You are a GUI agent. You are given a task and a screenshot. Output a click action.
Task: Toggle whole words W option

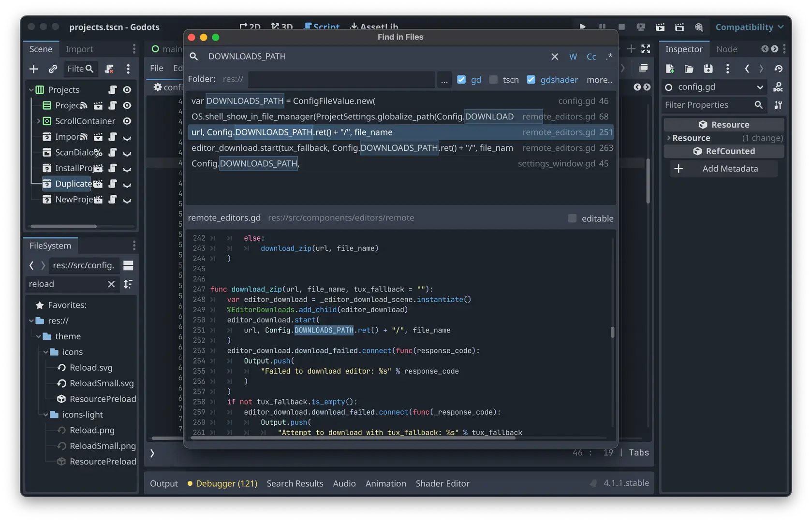pos(573,57)
